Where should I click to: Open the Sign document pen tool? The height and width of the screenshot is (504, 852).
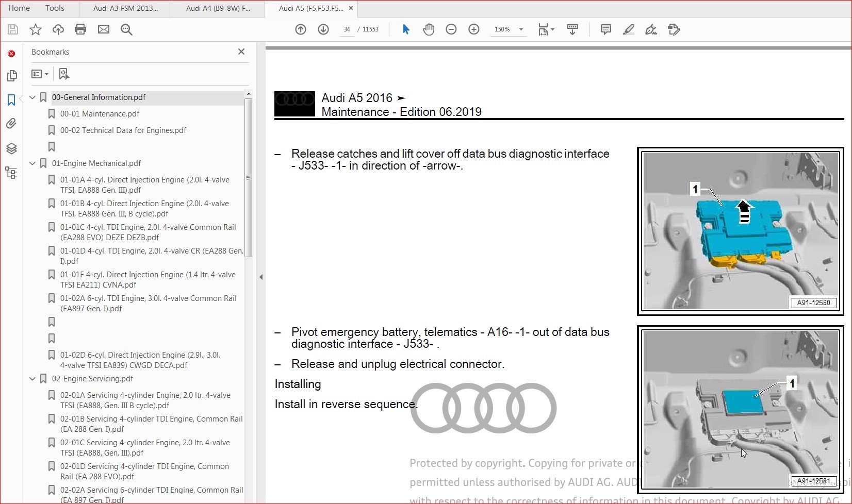651,29
